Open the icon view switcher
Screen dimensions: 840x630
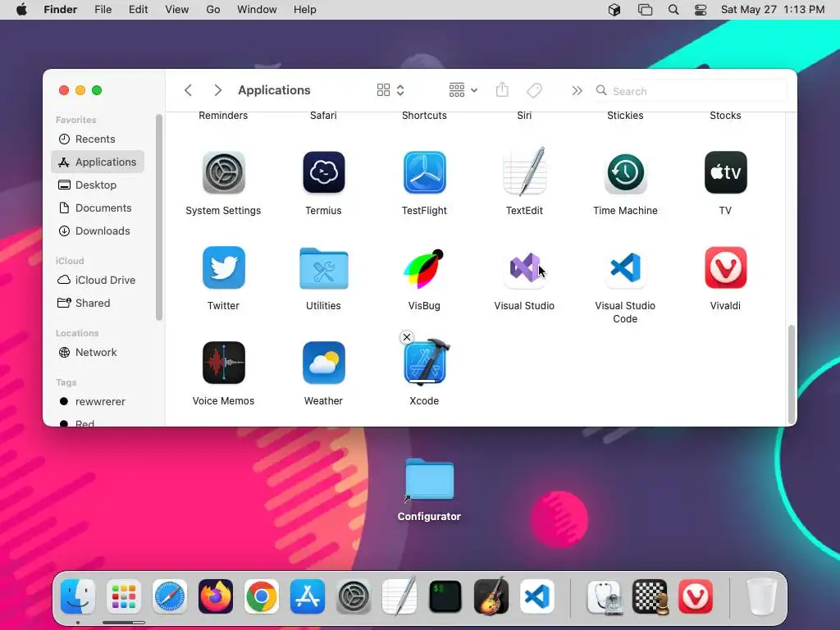point(390,90)
